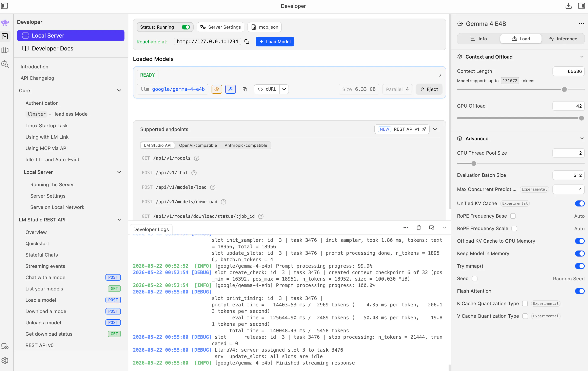588x371 pixels.
Task: Show help for POST /api/v1/models/download endpoint
Action: coord(223,202)
